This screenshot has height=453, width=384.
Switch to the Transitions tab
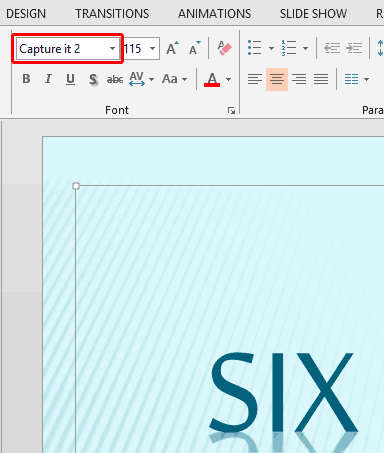(112, 14)
